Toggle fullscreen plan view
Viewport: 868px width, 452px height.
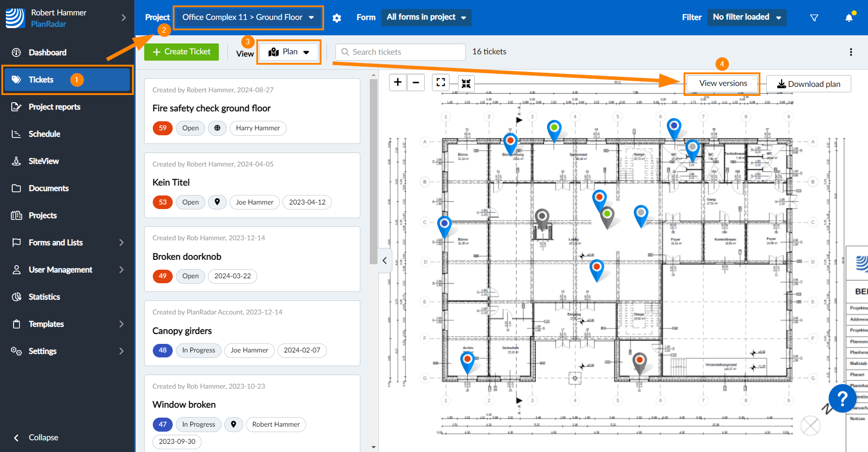pyautogui.click(x=441, y=82)
